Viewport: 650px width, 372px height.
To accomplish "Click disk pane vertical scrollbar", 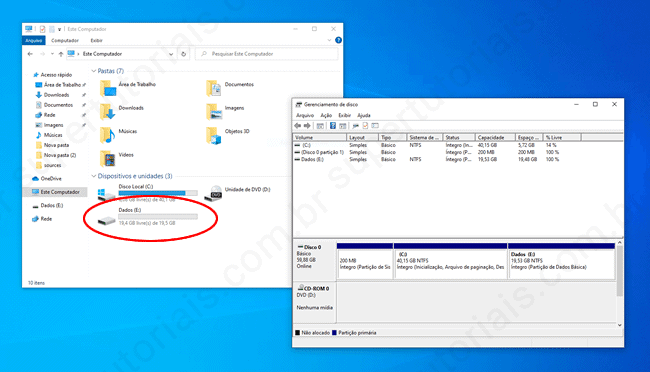I will point(619,270).
